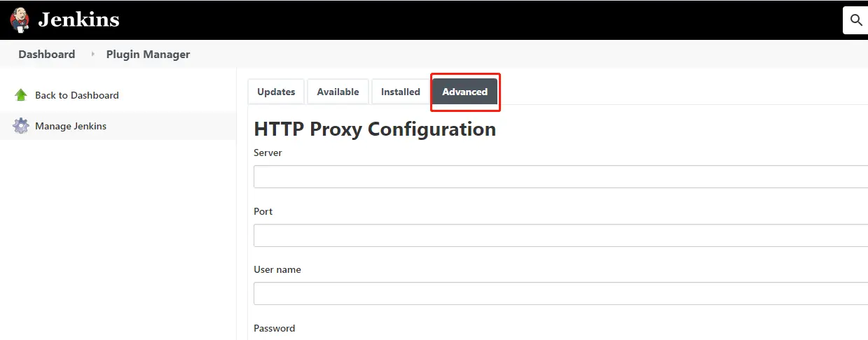Open the Installed plugins tab
868x340 pixels.
400,92
